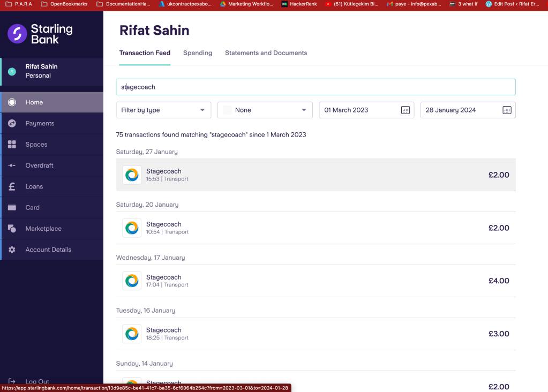The height and width of the screenshot is (392, 548).
Task: Click the Log Out arrow icon
Action: (12, 381)
